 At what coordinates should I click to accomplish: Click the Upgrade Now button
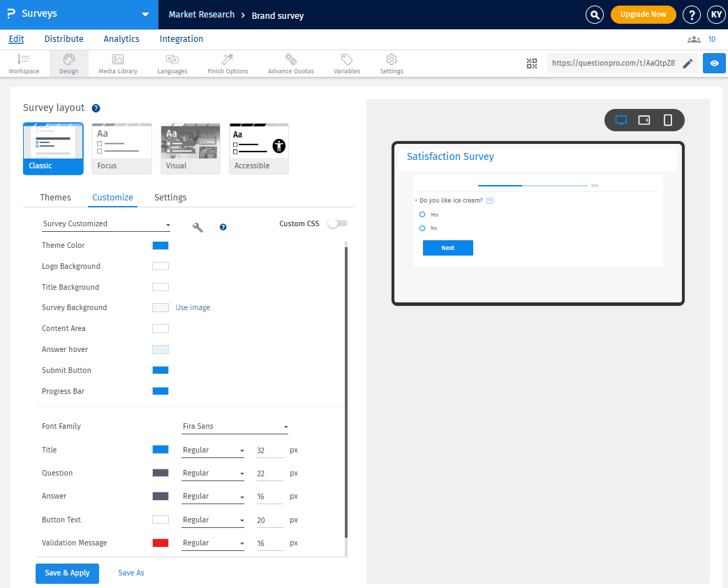coord(643,14)
